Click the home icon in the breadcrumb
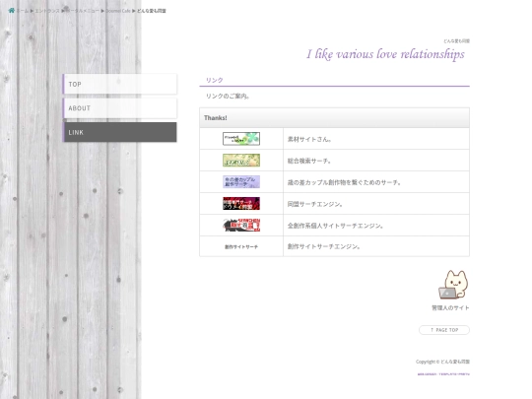Screen dimensions: 532x399 pos(11,11)
